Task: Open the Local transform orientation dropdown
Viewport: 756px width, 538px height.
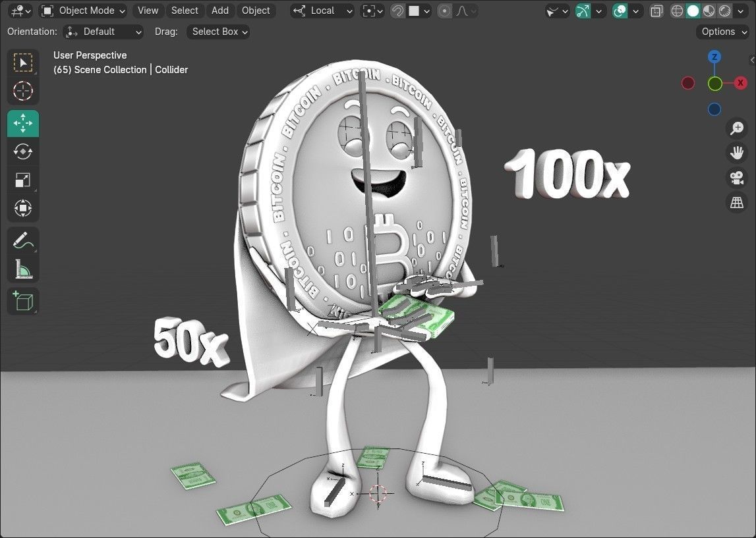Action: tap(322, 11)
